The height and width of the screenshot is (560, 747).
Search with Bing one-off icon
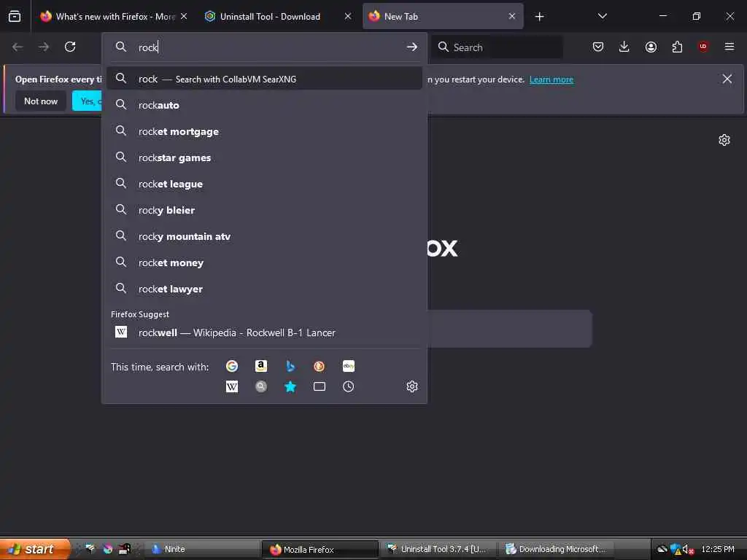pos(290,366)
